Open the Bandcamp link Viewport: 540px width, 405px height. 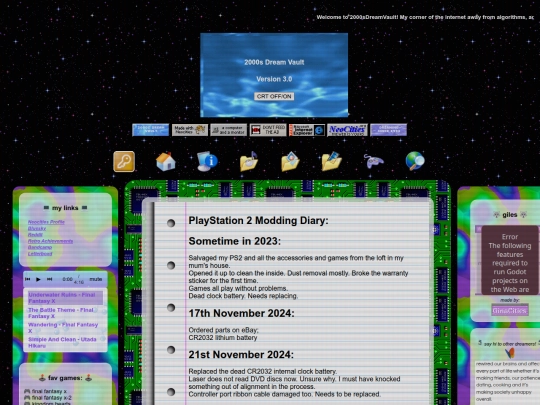[x=40, y=247]
